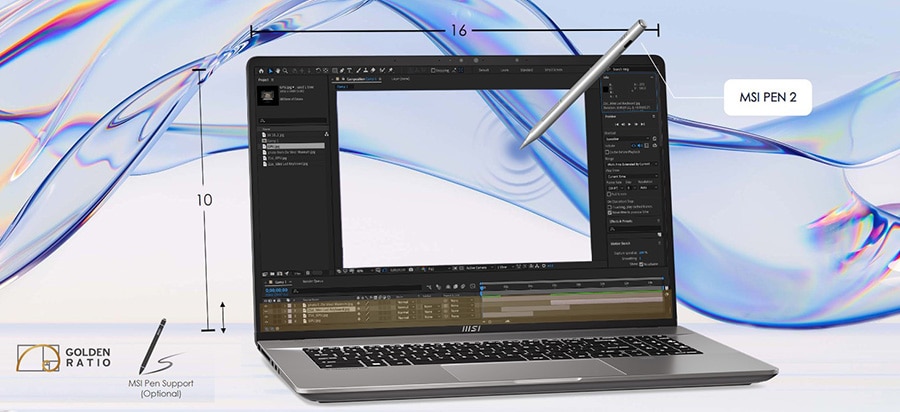Toggle Show Wireframe checkbox in Motion Sketch
This screenshot has height=412, width=900.
point(641,264)
